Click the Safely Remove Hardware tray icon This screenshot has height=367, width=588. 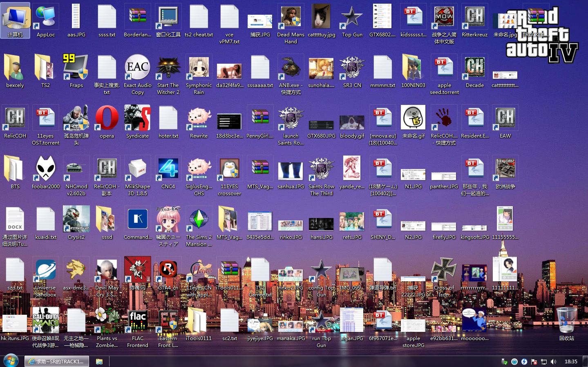505,362
